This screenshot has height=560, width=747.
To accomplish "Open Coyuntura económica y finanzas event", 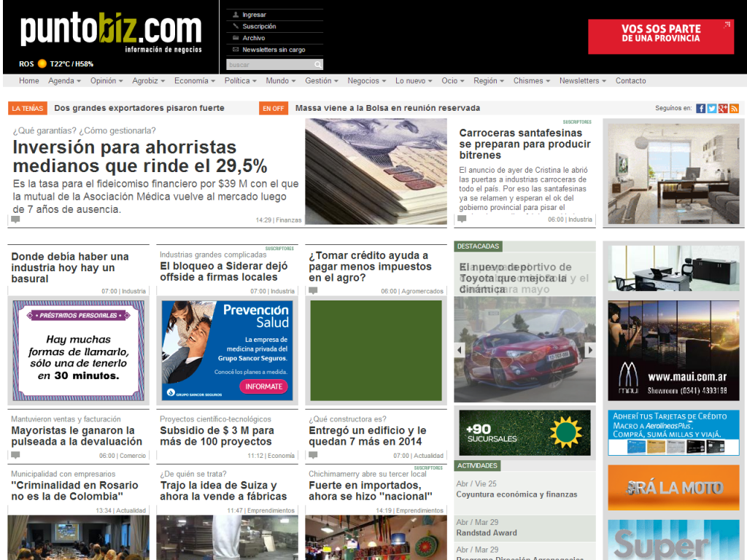I will (516, 494).
